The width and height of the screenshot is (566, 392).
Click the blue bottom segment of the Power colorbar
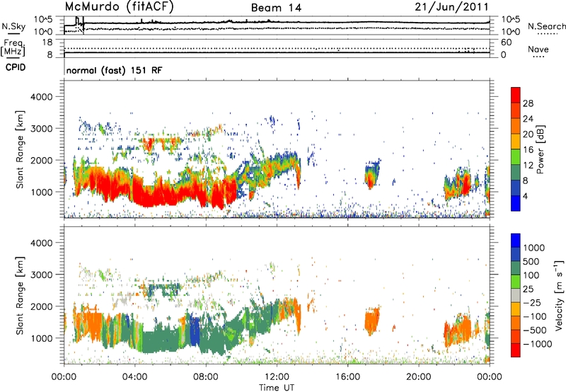pos(516,203)
